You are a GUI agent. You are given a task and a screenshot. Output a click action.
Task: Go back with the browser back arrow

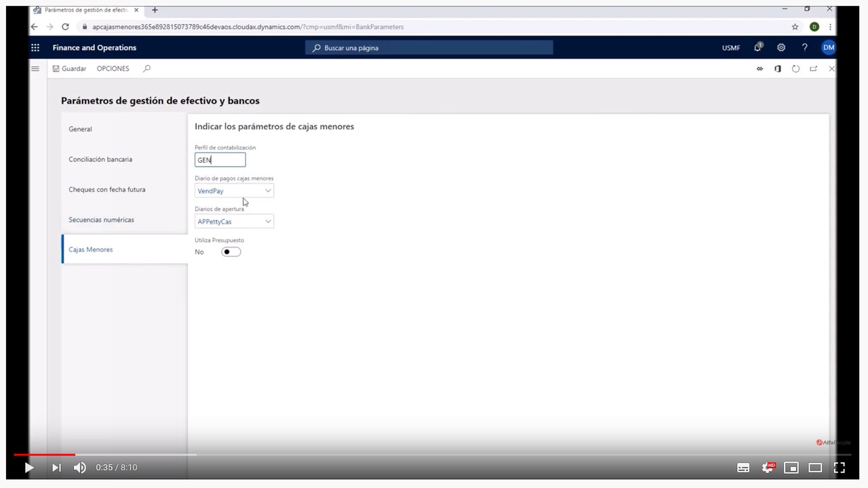tap(34, 26)
